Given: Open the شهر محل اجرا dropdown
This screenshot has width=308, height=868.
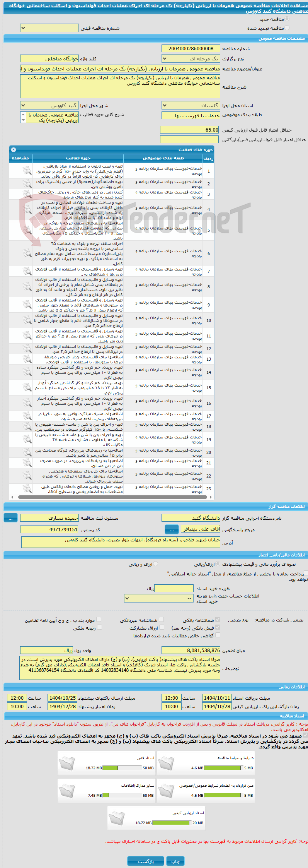Looking at the screenshot, I should [49, 105].
